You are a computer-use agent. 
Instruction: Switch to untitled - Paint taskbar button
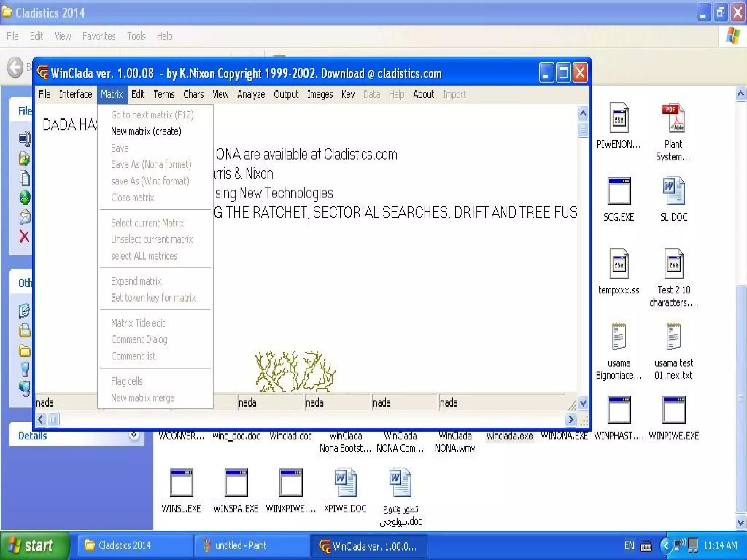241,546
